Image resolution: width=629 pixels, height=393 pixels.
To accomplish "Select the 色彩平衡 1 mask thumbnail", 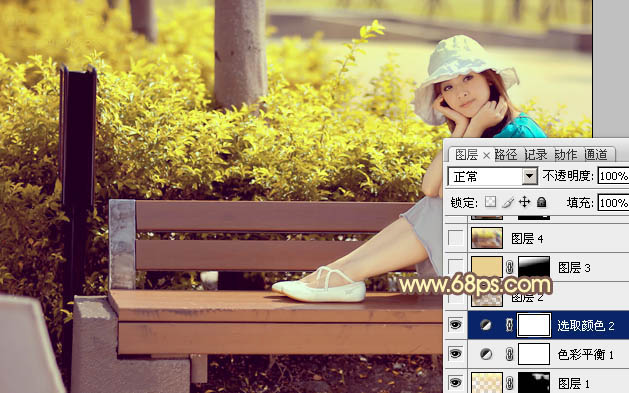I will (x=534, y=354).
